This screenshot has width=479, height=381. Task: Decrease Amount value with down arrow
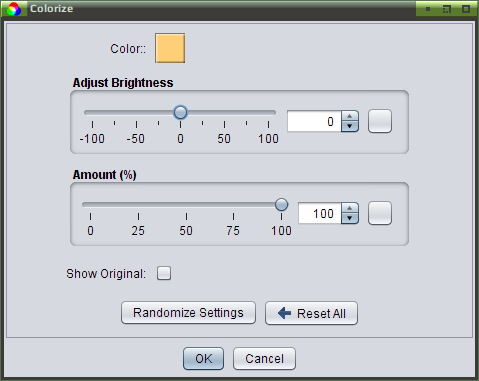pos(350,218)
